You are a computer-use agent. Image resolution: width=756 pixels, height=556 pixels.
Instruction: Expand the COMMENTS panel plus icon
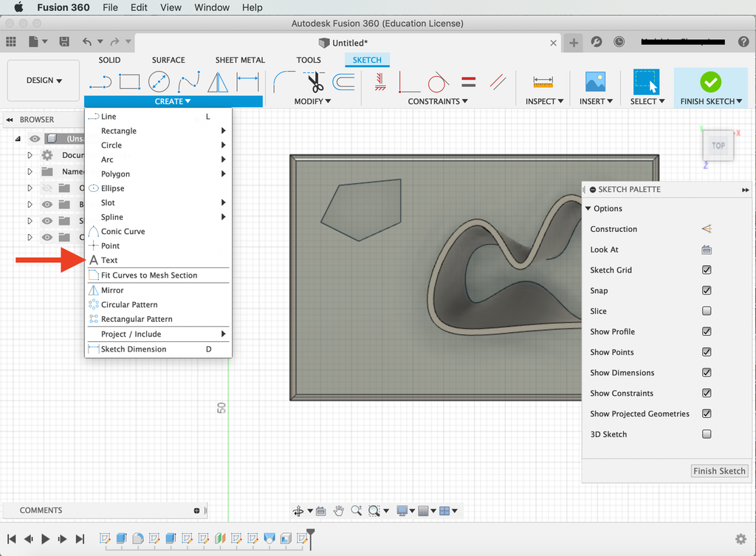coord(196,511)
